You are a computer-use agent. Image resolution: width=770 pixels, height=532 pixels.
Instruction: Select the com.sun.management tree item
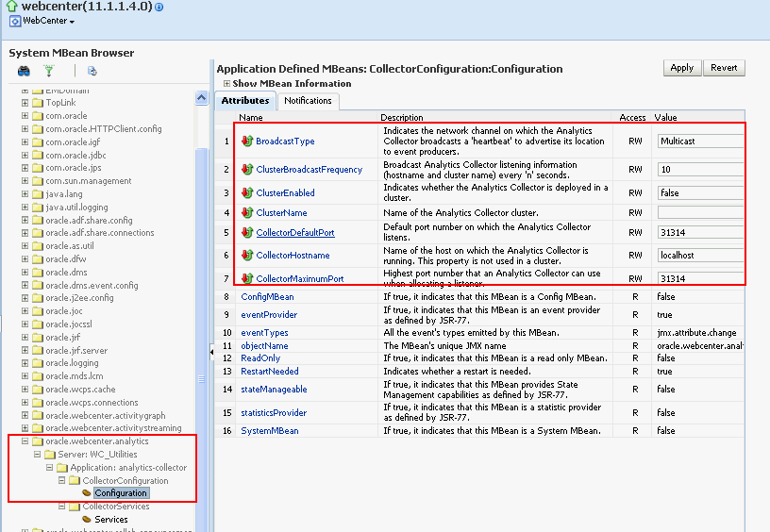89,181
